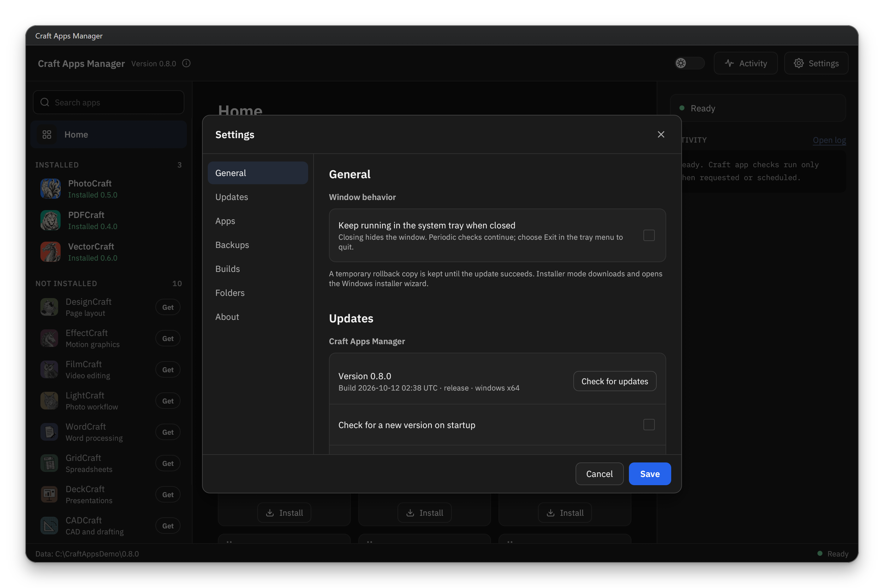Go to the Builds settings tab
This screenshot has height=588, width=884.
click(258, 269)
